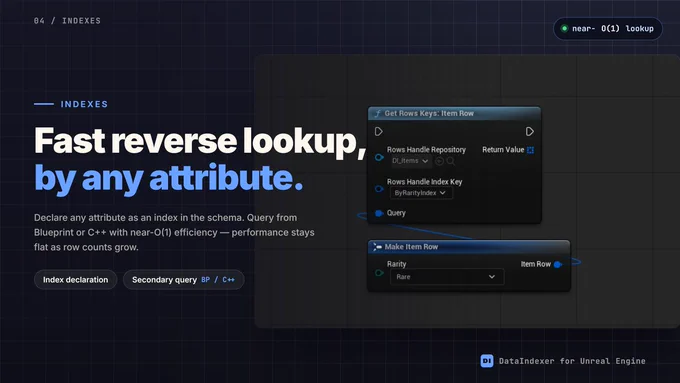This screenshot has height=383, width=680.
Task: Click the Rows Handle Repository input pin
Action: 379,157
